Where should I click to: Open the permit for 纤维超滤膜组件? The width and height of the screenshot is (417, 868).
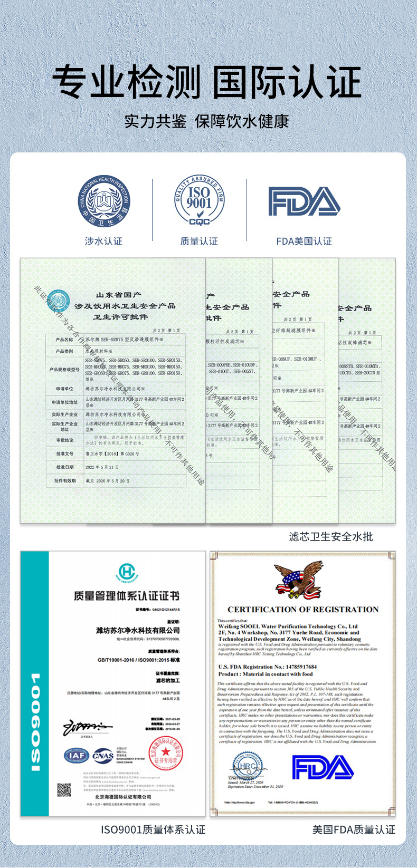305,390
